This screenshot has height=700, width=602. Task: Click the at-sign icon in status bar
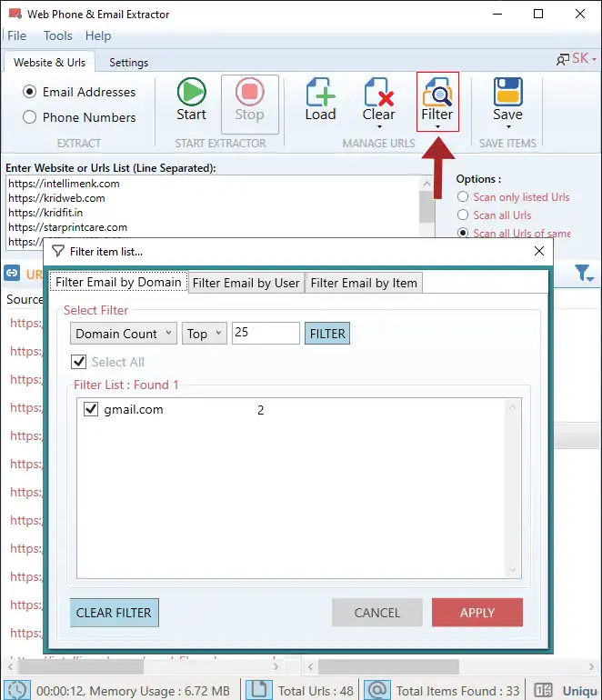(376, 690)
